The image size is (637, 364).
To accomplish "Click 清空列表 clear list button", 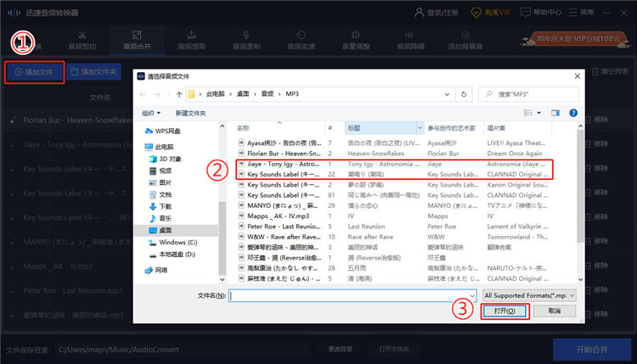I will pyautogui.click(x=610, y=71).
